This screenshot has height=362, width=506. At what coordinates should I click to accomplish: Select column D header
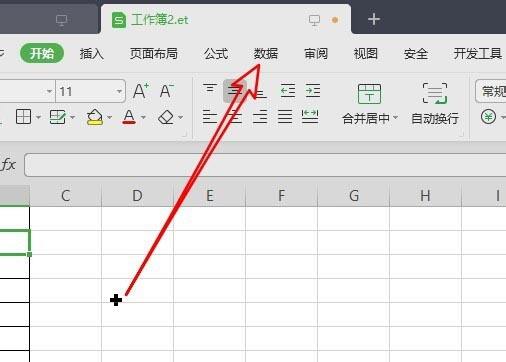click(x=137, y=195)
